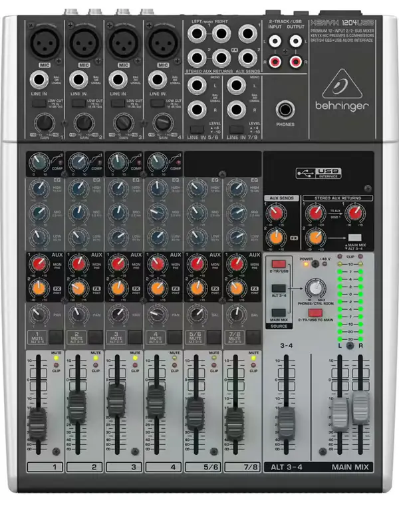Click the 'ALT 3-4' bottom label
The height and width of the screenshot is (532, 399).
coord(287,467)
